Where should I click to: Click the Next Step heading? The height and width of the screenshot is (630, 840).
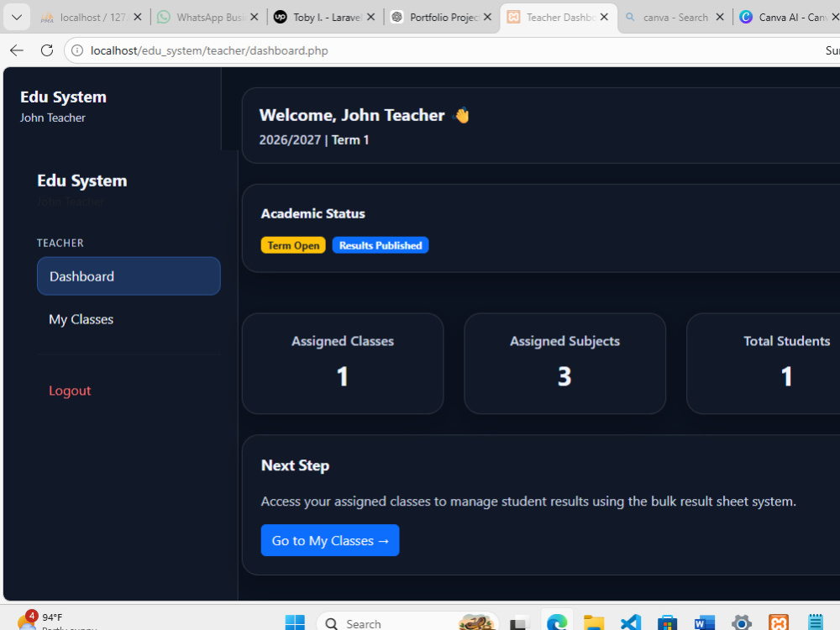(x=295, y=465)
